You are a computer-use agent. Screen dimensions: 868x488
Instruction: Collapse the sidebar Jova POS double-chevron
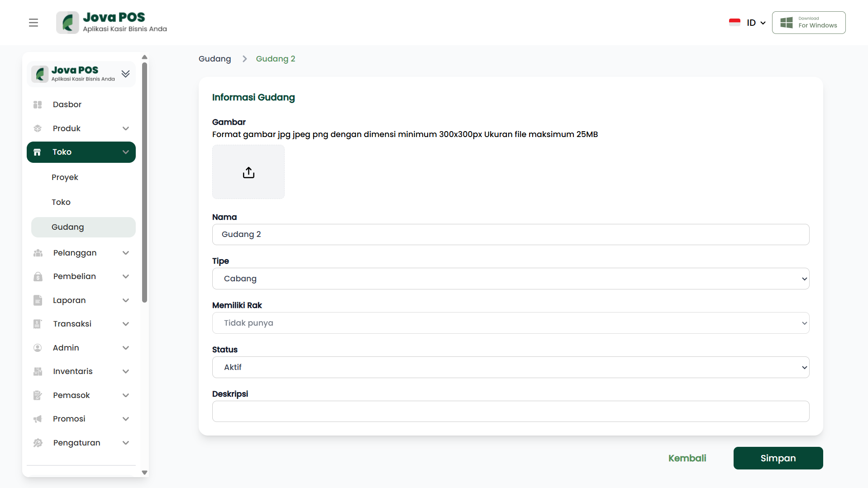(x=126, y=74)
